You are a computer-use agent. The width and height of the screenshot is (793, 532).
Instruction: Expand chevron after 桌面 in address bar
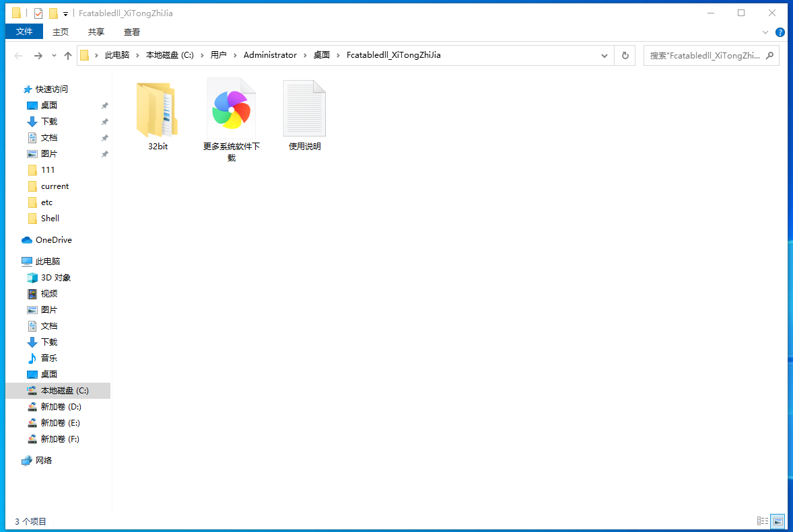339,55
